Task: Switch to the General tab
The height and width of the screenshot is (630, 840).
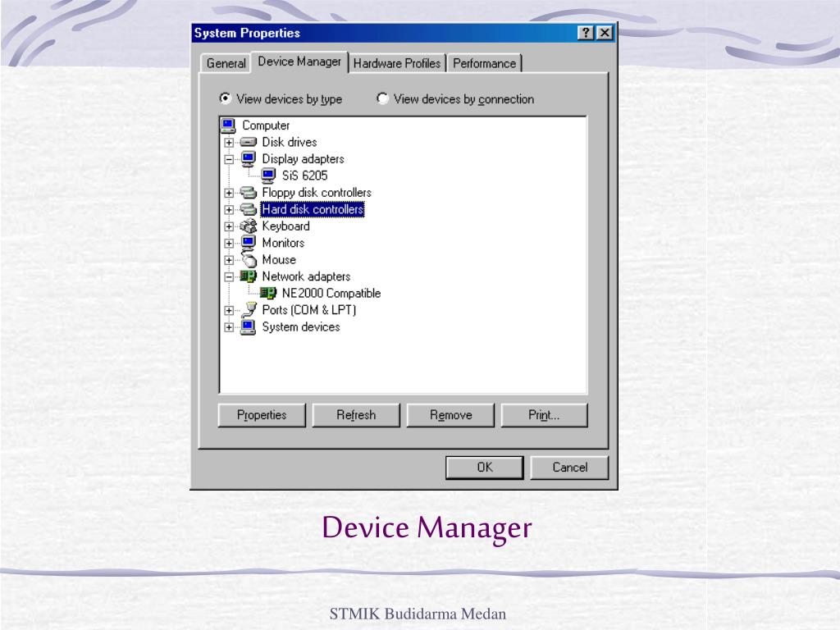Action: point(226,63)
